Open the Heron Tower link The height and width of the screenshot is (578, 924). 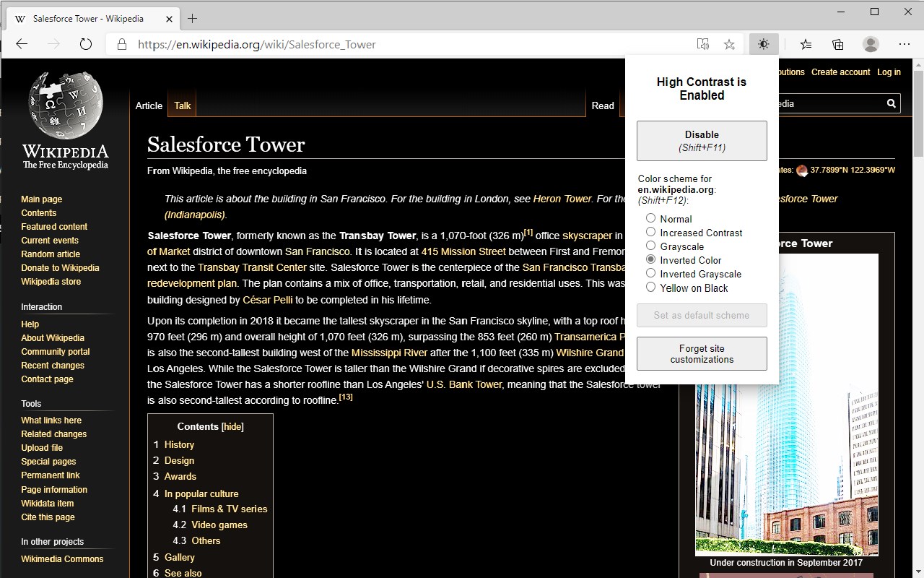pyautogui.click(x=562, y=199)
